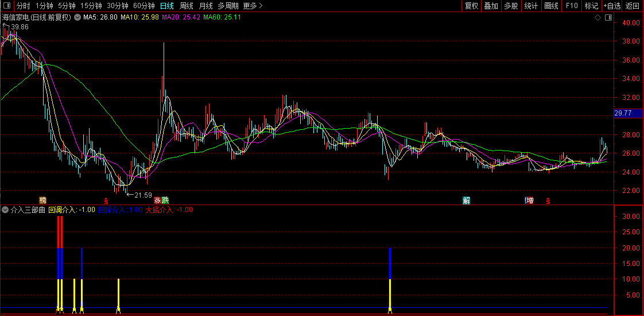644x316 pixels.
Task: Switch to the 周线 weekly chart tab
Action: pyautogui.click(x=187, y=6)
